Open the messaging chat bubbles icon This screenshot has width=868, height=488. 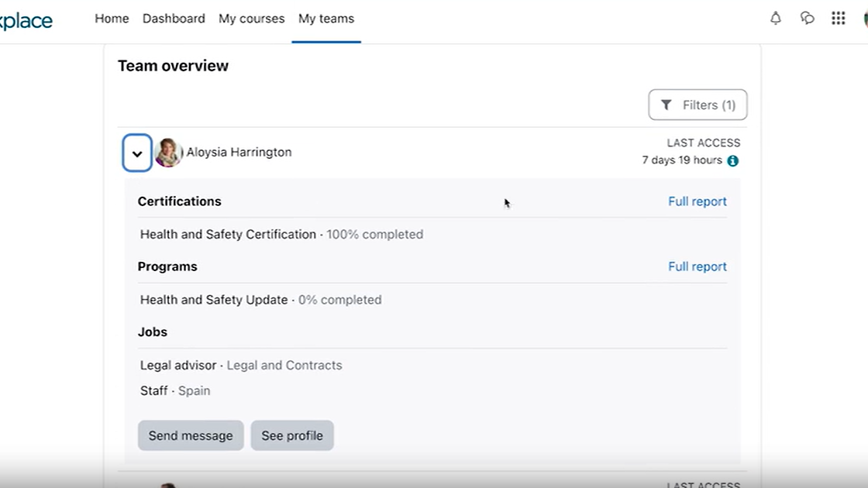tap(807, 19)
